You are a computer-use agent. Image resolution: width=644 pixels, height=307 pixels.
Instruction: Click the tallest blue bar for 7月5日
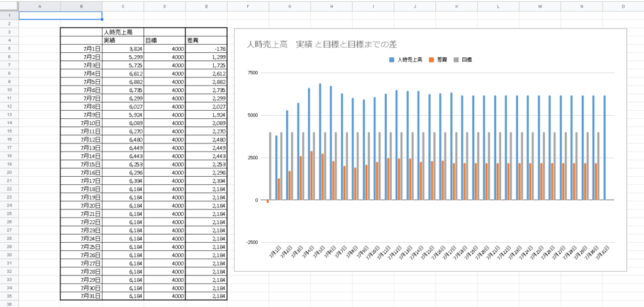(320, 142)
